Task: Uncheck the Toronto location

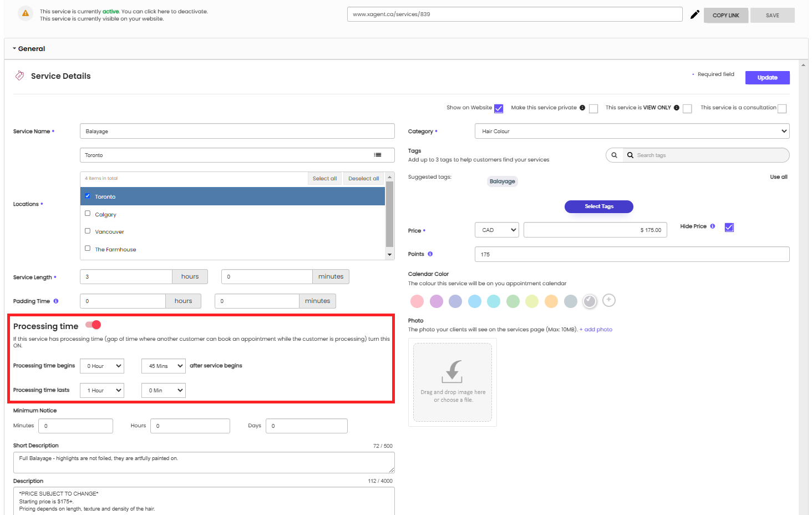Action: click(88, 196)
